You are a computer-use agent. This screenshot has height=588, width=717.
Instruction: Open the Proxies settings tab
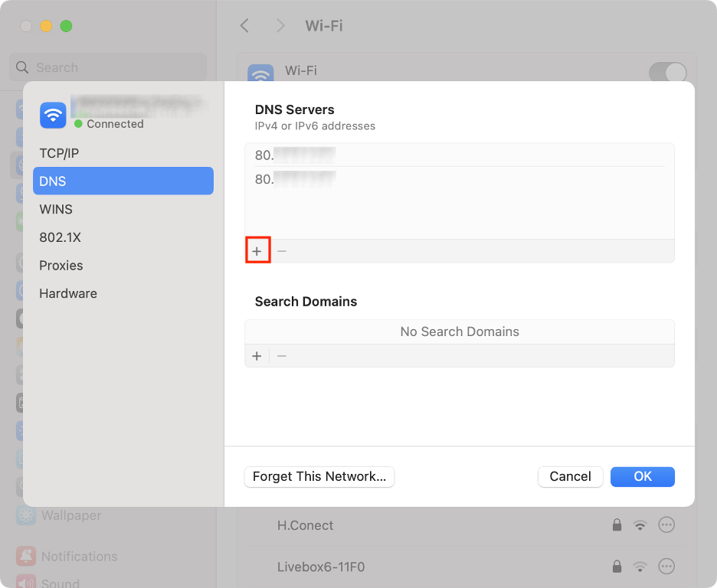point(61,265)
